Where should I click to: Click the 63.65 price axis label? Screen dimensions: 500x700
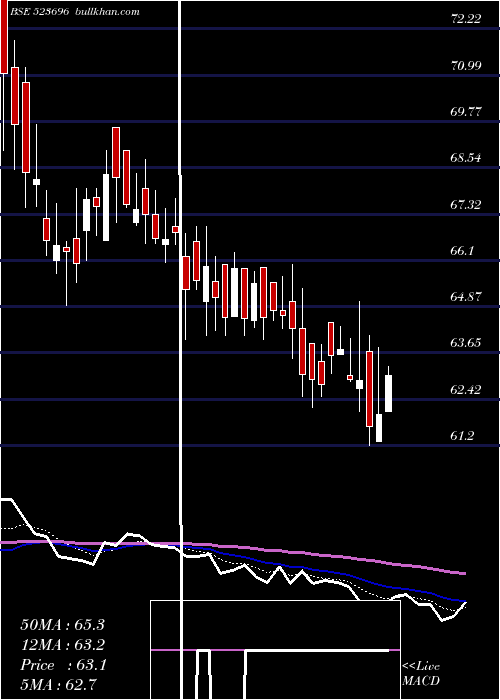(x=466, y=343)
